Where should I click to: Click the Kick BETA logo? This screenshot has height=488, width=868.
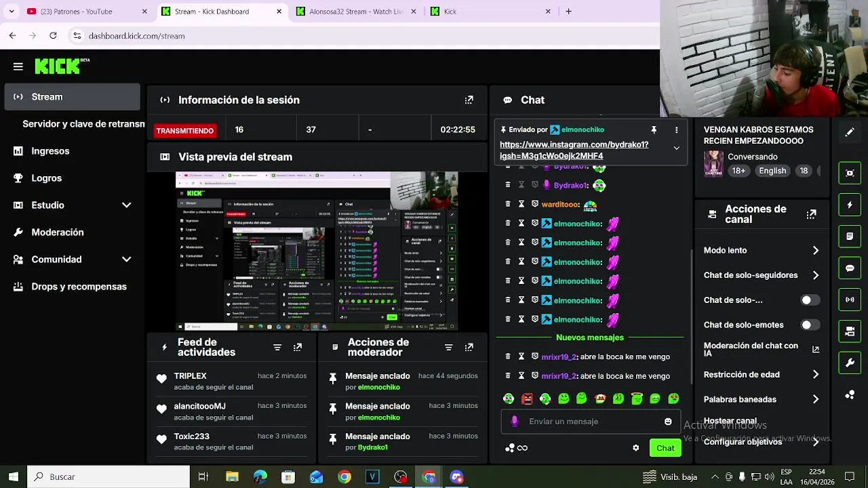point(62,66)
